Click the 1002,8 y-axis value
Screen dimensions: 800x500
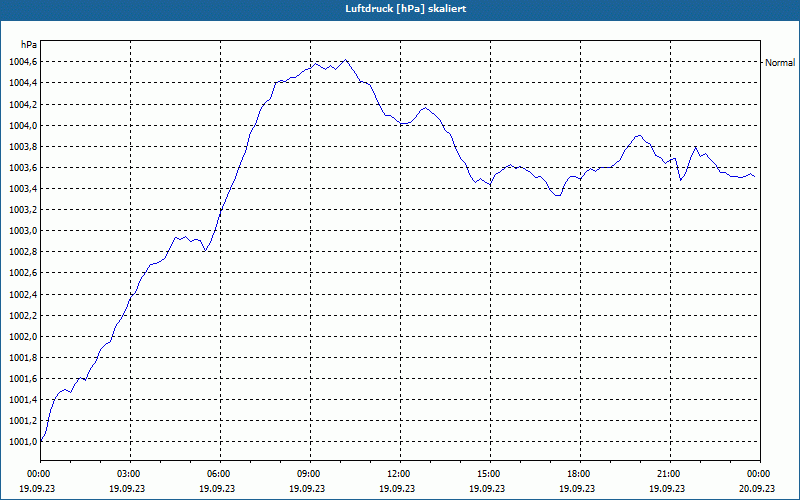click(x=22, y=252)
